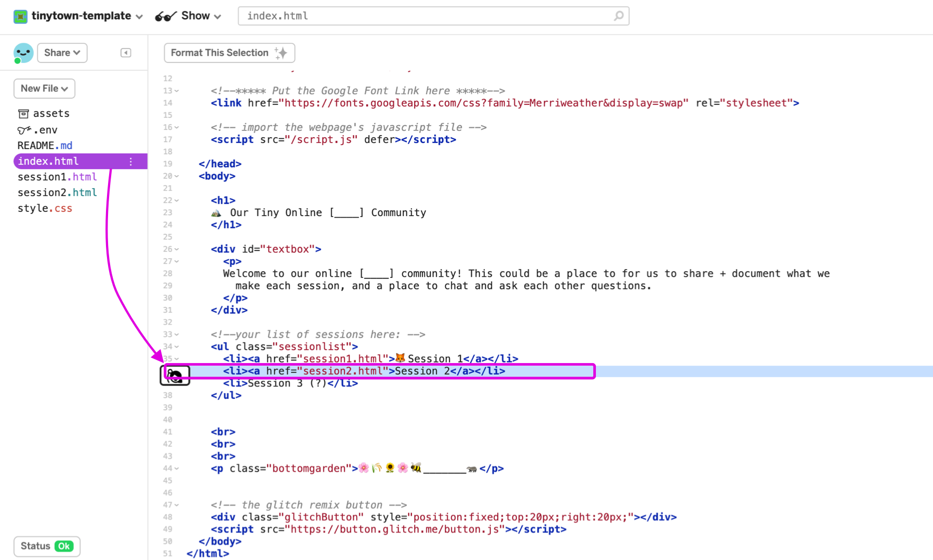Screen dimensions: 933x560
Task: Open the tinytown-template project dropdown
Action: tap(139, 16)
